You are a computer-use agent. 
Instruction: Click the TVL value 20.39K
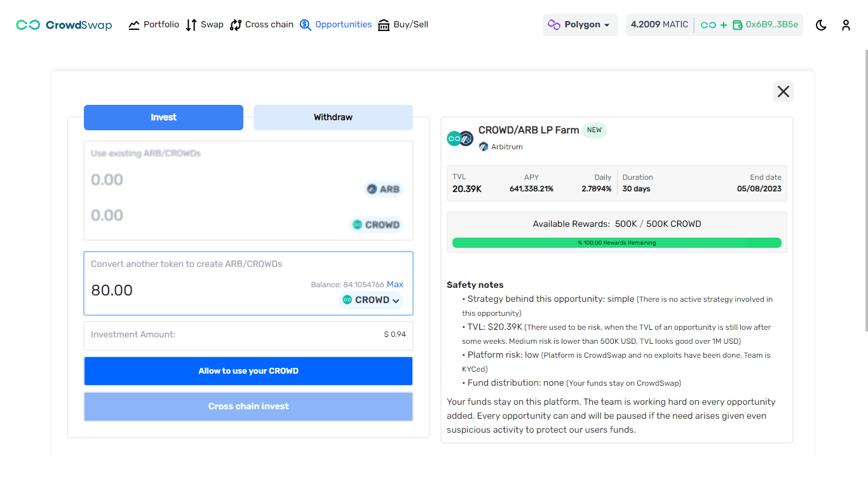pos(467,189)
